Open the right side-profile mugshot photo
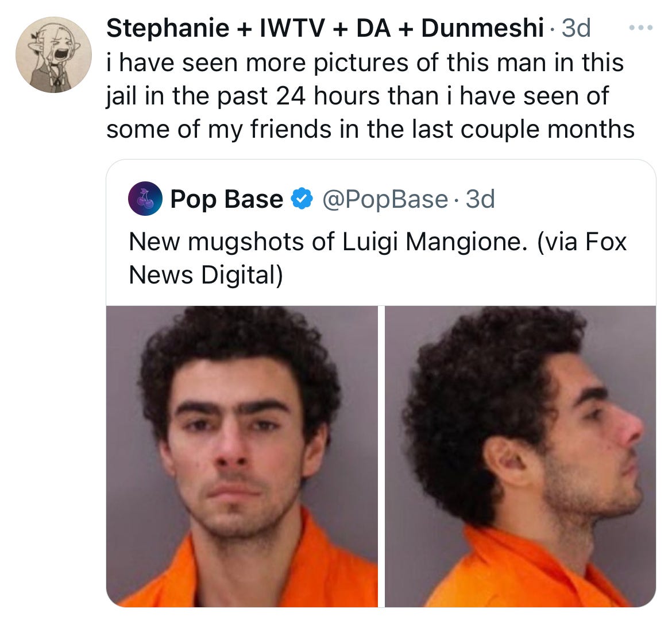The height and width of the screenshot is (617, 672). (x=520, y=456)
